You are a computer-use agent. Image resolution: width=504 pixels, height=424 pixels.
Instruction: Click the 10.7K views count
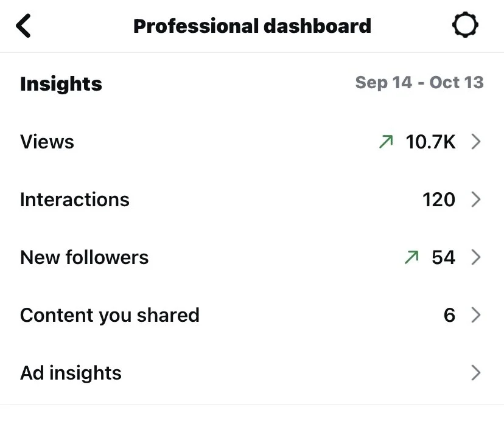click(430, 142)
